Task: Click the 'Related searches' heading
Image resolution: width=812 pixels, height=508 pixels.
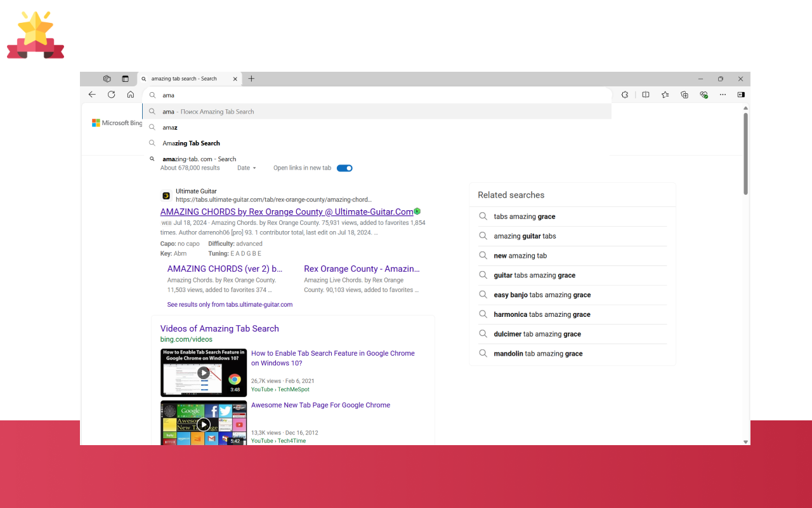Action: coord(511,195)
